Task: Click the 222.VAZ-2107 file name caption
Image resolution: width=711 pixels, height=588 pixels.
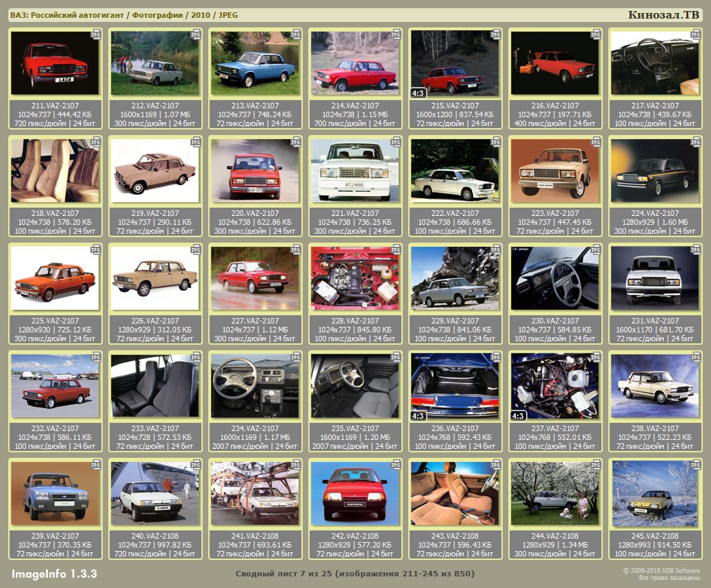Action: click(455, 213)
